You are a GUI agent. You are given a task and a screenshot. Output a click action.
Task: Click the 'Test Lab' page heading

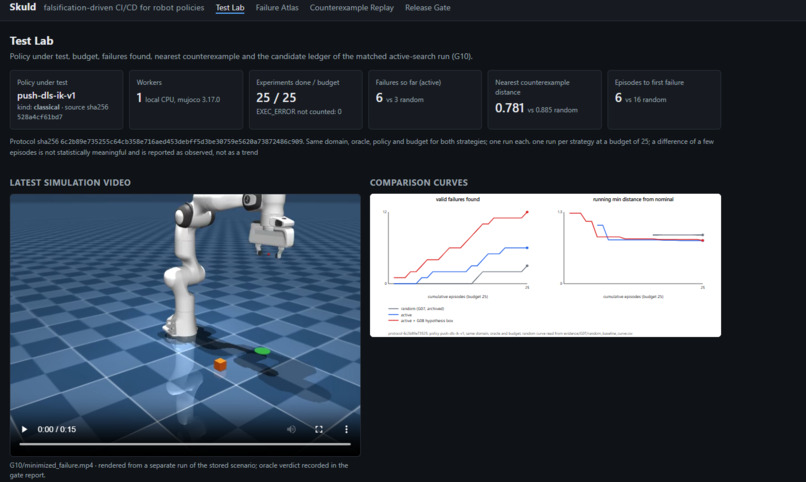[31, 41]
